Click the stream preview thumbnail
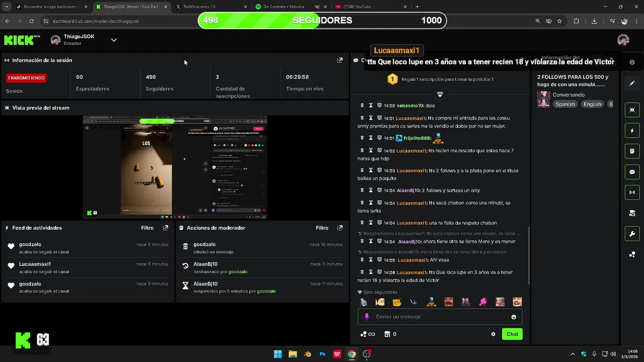Viewport: 644px width, 362px height. tap(175, 167)
